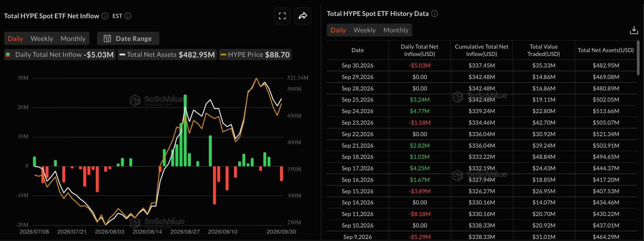Image resolution: width=644 pixels, height=241 pixels.
Task: Click Total Net Assets(USD) column header
Action: (x=606, y=50)
